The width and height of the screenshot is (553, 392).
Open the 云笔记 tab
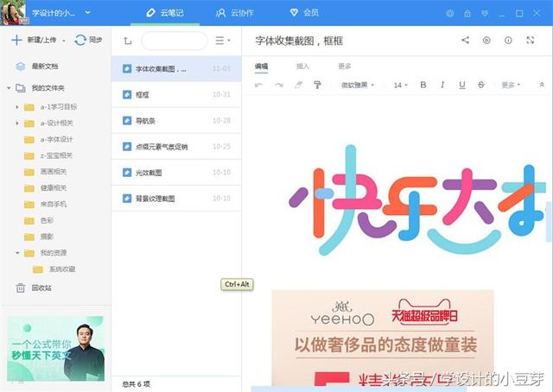pos(165,13)
